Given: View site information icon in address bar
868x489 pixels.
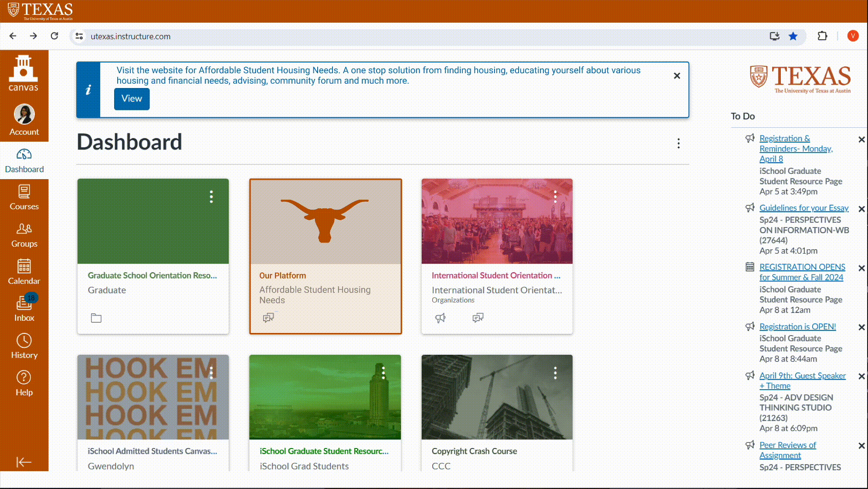Looking at the screenshot, I should [x=79, y=36].
